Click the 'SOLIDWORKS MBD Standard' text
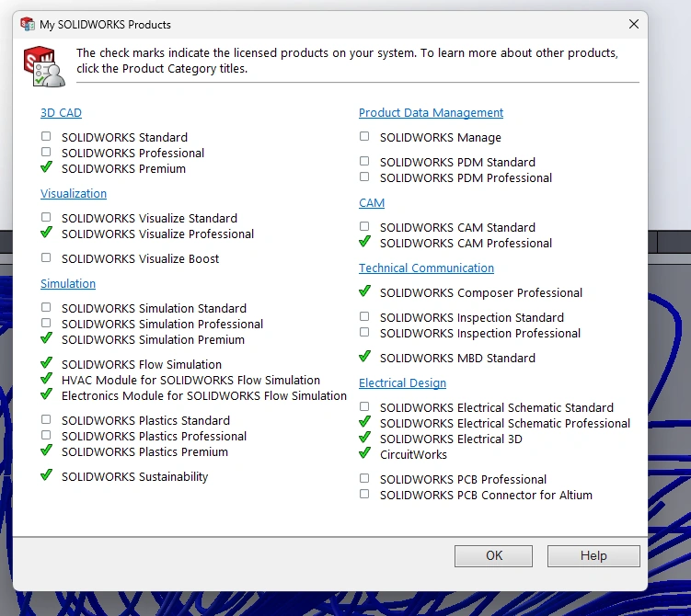691x616 pixels. click(x=457, y=359)
